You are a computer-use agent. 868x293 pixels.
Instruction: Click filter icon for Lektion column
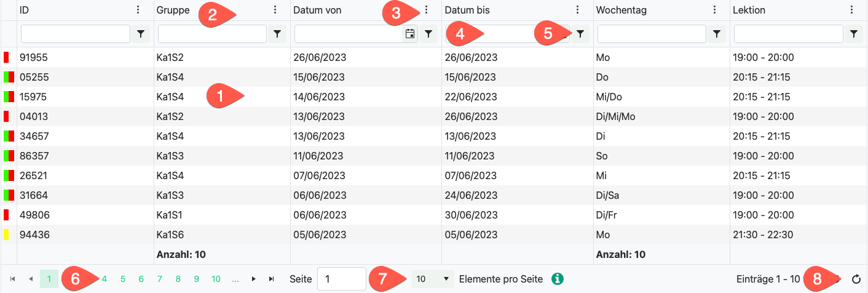(853, 34)
